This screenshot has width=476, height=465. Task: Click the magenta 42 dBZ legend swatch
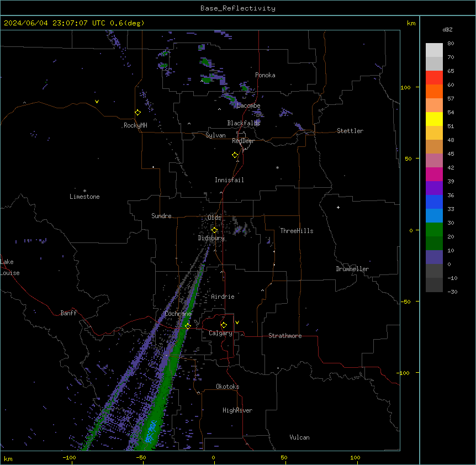coord(434,174)
